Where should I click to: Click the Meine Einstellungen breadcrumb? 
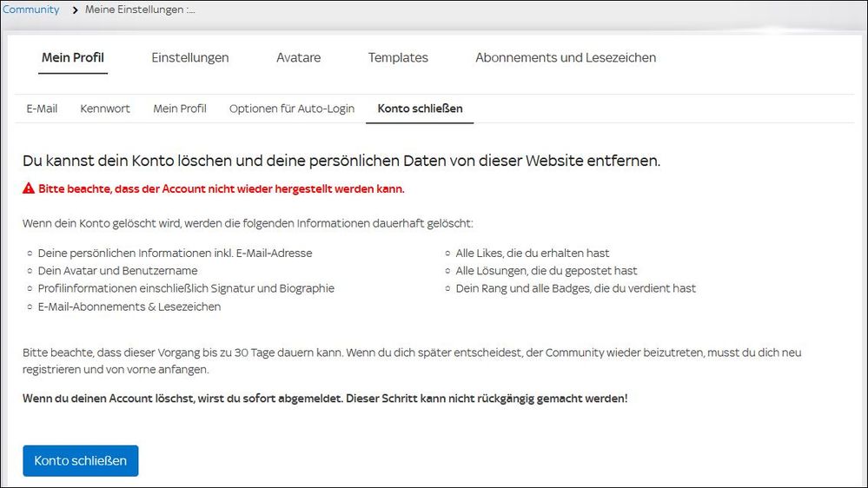coord(140,10)
